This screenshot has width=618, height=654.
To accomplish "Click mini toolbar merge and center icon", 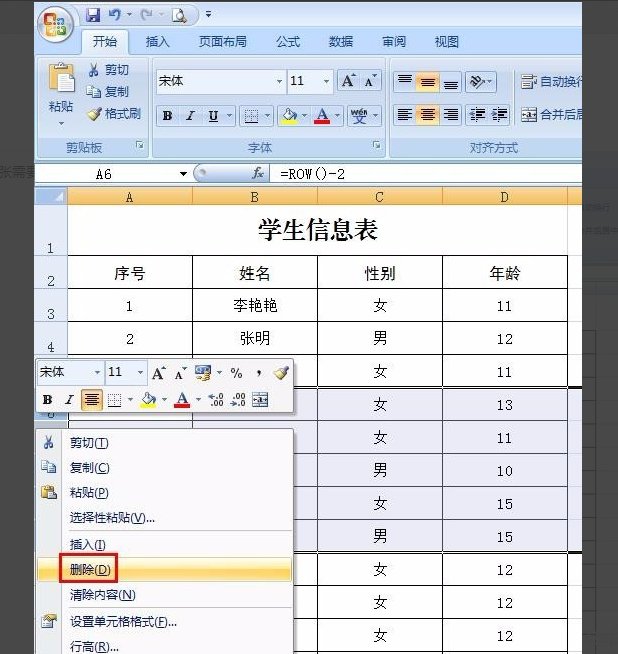I will coord(260,400).
